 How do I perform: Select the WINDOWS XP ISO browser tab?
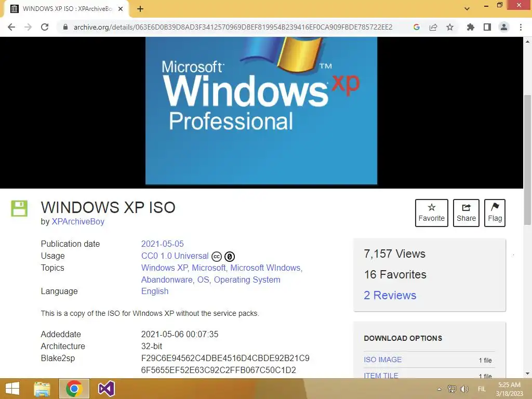[x=66, y=9]
